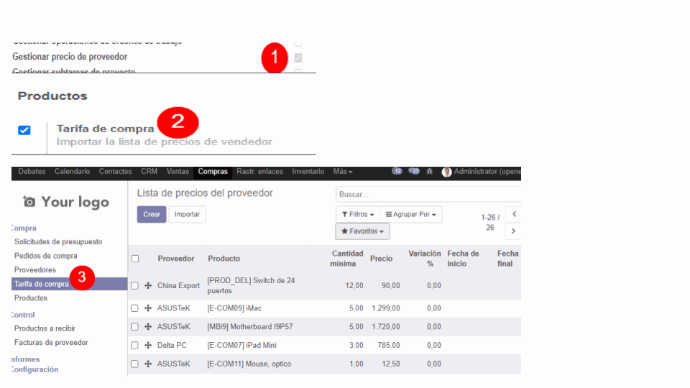The width and height of the screenshot is (690, 388).
Task: Open the Inventario menu
Action: pyautogui.click(x=308, y=172)
